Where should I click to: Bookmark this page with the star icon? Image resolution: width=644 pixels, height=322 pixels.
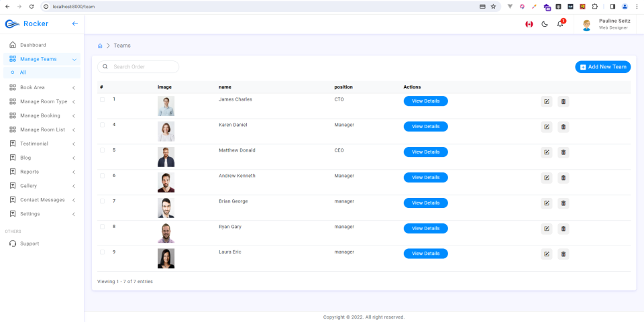click(493, 7)
